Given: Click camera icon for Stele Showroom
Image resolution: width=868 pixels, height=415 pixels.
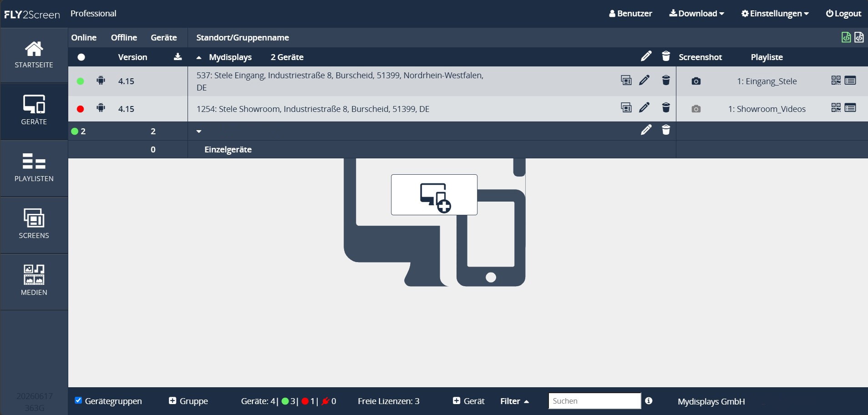Looking at the screenshot, I should pos(696,109).
